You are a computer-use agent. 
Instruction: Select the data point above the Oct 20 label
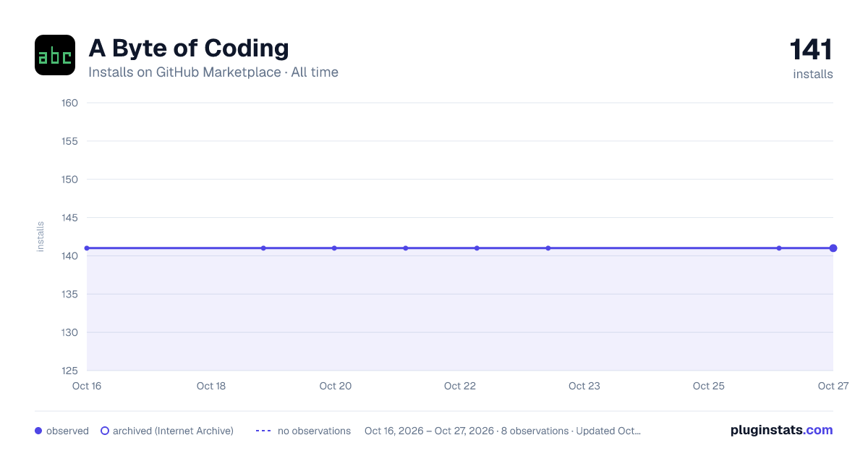(x=334, y=248)
